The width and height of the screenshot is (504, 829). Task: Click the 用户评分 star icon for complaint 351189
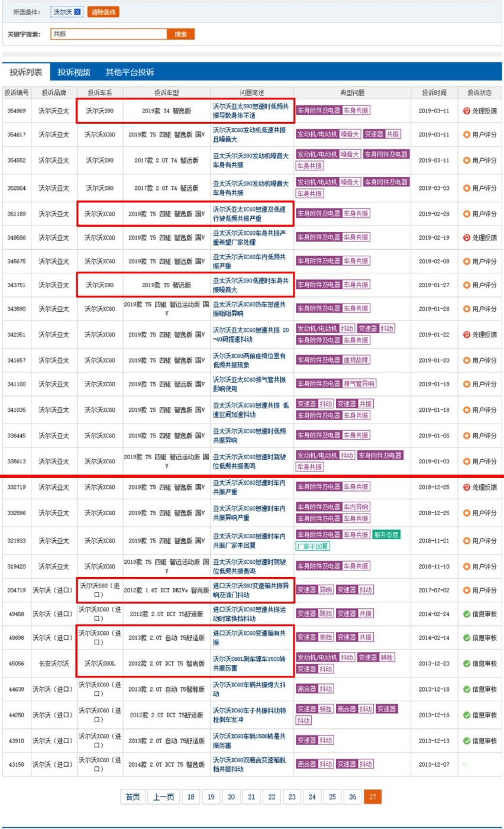click(466, 214)
